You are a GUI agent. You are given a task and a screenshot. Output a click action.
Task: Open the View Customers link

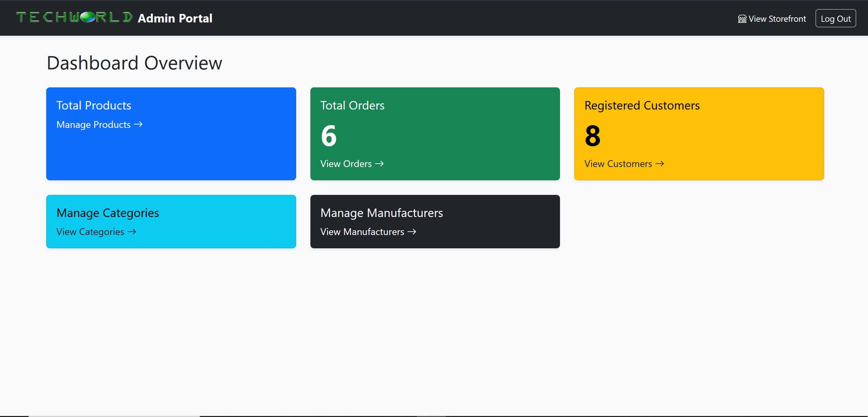click(x=624, y=164)
